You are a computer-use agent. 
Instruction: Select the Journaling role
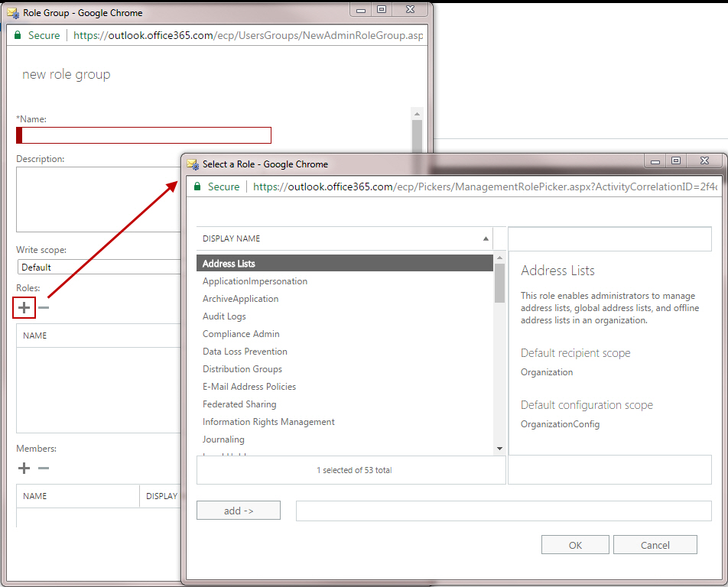[x=223, y=439]
